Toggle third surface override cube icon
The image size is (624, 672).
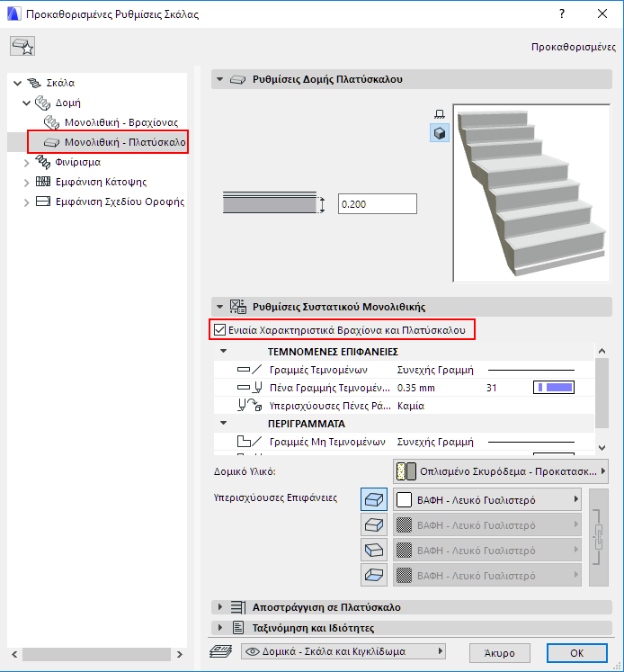click(374, 550)
